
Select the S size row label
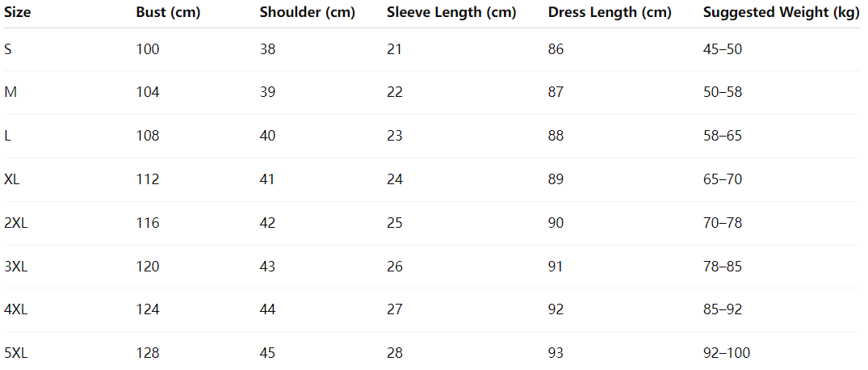click(x=8, y=49)
